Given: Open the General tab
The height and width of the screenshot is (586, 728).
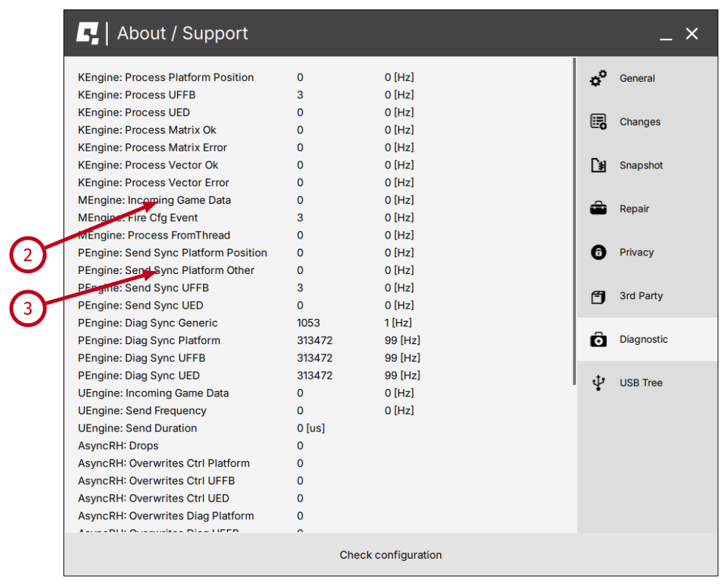Looking at the screenshot, I should coord(637,78).
